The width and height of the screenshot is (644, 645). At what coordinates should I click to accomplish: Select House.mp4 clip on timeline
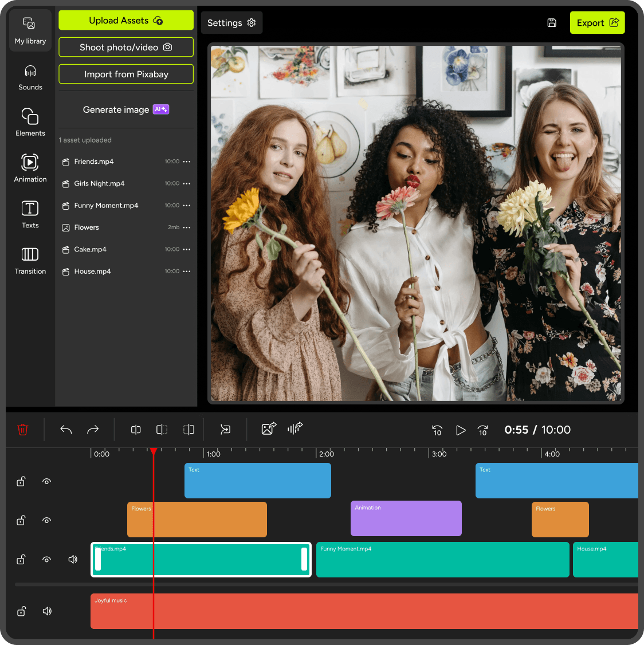(x=605, y=560)
